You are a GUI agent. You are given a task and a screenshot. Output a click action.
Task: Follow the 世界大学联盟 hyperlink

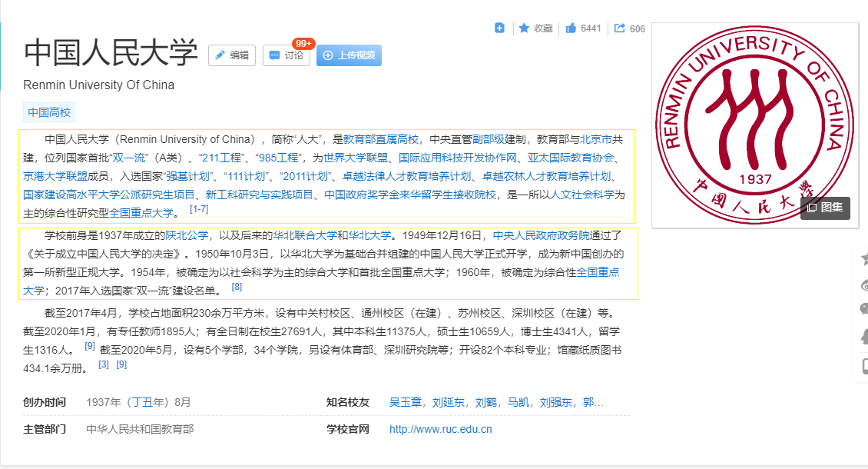coord(355,158)
